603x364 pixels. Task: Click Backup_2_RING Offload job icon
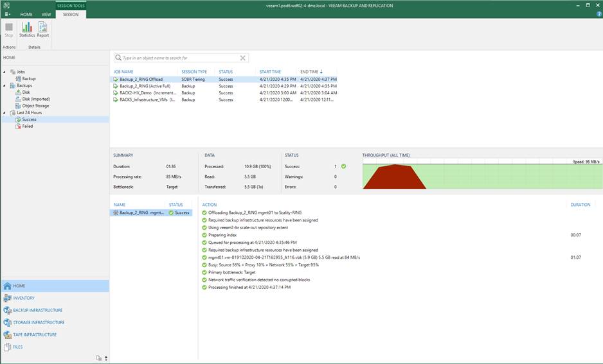click(115, 80)
